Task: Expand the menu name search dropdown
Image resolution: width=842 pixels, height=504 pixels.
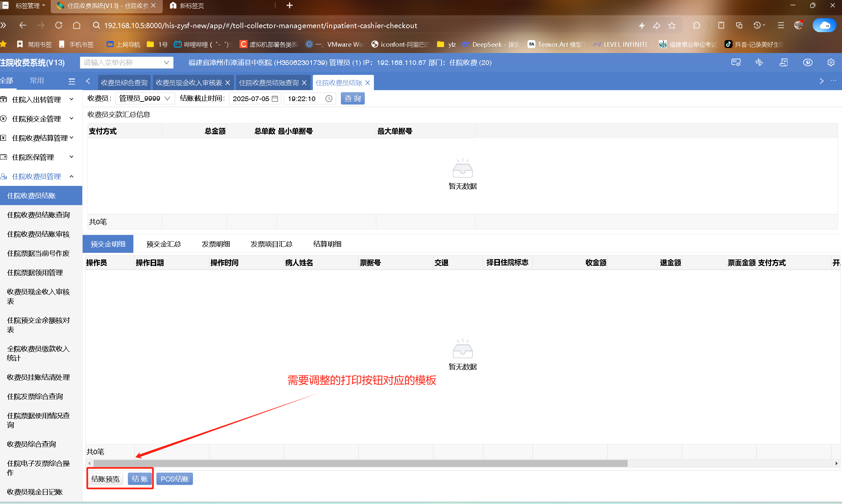Action: click(166, 63)
